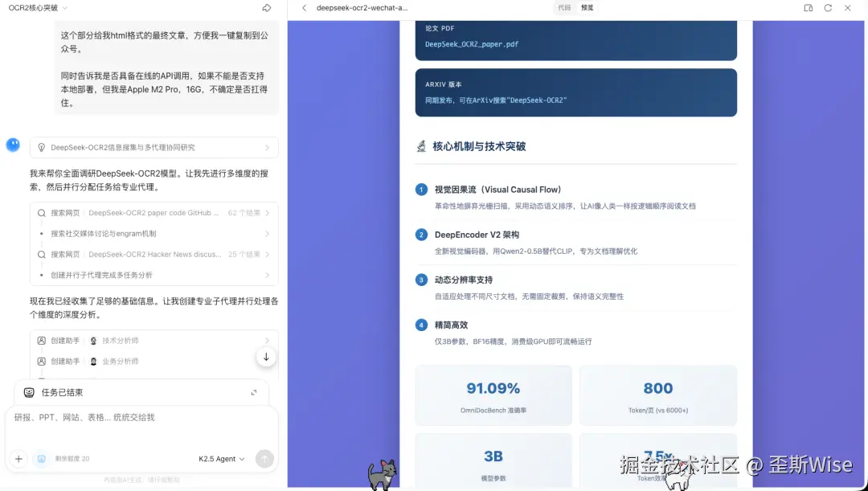
Task: Click the robot icon beside 任务已结束
Action: (x=29, y=392)
